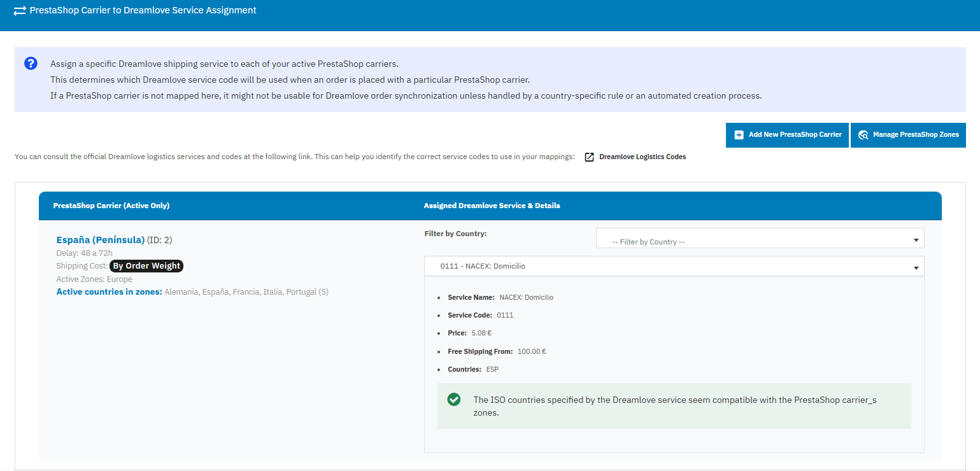Viewport: 980px width, 471px height.
Task: Add a new PrestaShop carrier
Action: coord(787,135)
